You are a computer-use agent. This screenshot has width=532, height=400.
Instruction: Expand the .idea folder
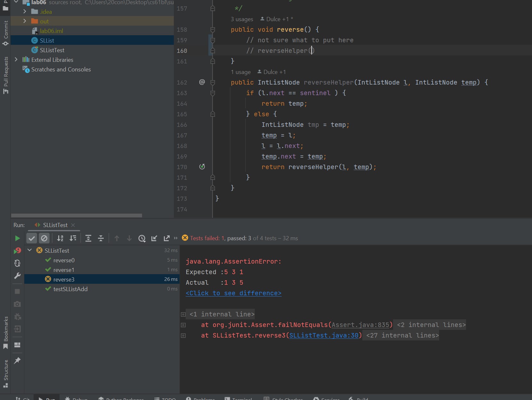coord(25,12)
